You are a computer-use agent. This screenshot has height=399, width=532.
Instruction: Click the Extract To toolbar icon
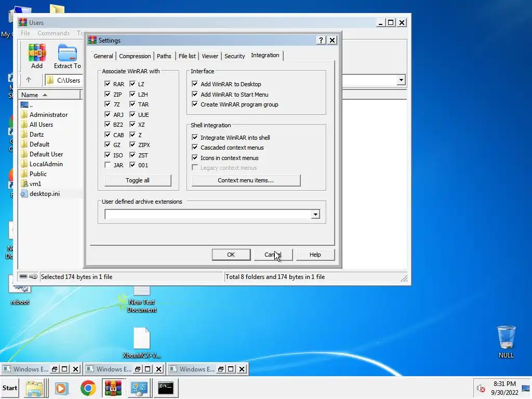tap(68, 56)
